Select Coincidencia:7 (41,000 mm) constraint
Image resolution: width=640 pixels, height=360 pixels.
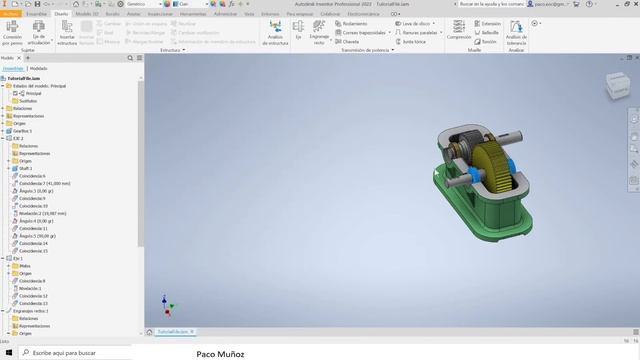pyautogui.click(x=44, y=184)
